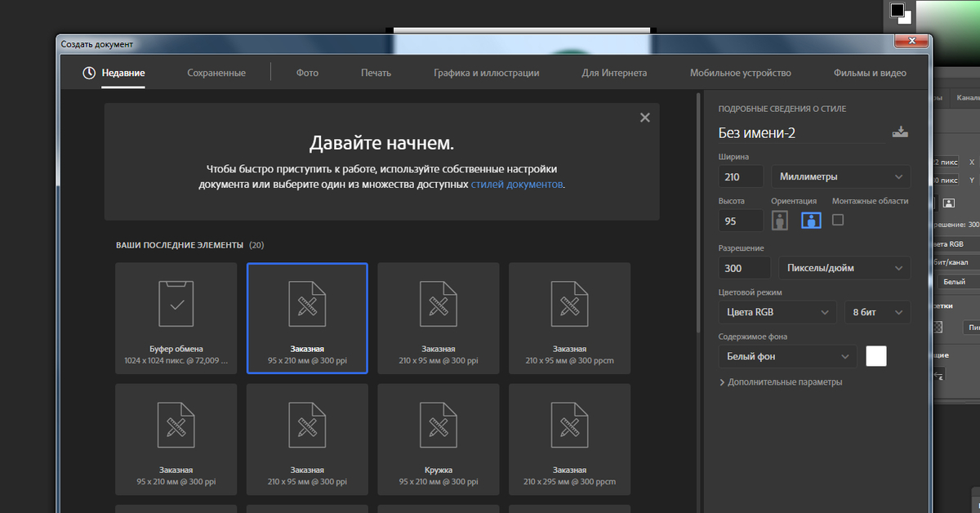Open the Цвета RGB color mode dropdown
Viewport: 980px width, 513px height.
[777, 312]
